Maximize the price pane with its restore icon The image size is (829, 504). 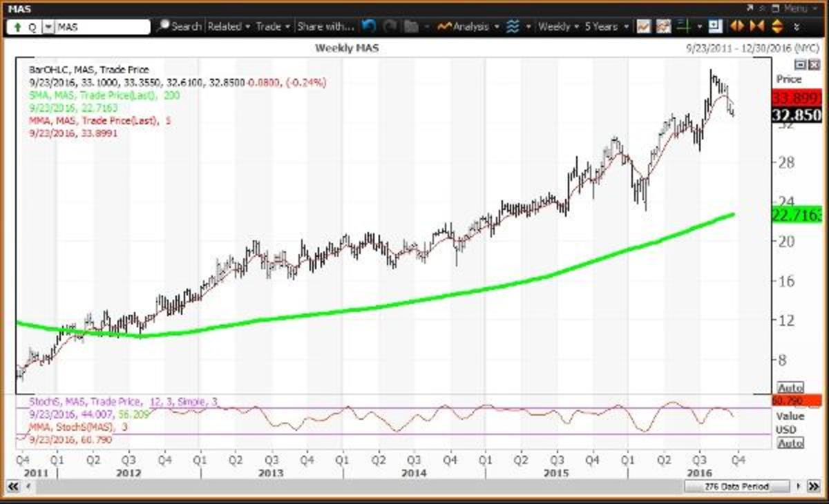(800, 65)
